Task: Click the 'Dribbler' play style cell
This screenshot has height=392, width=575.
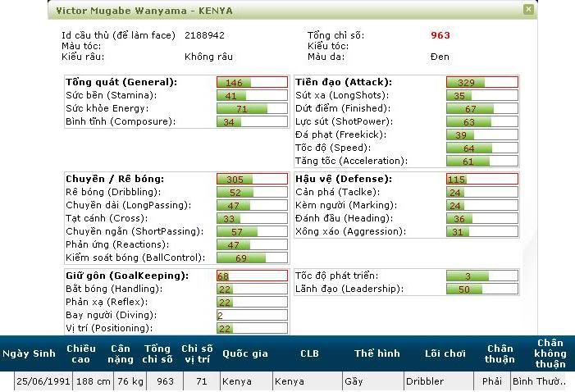Action: [439, 381]
